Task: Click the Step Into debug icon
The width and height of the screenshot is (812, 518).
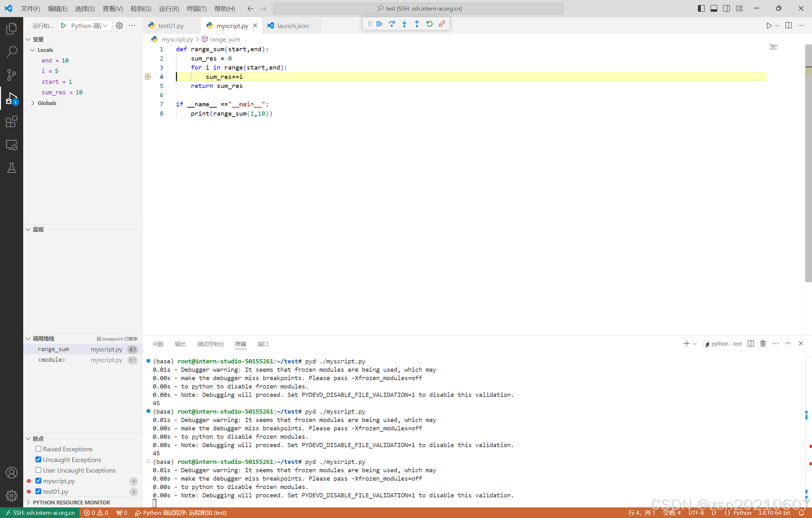Action: tap(404, 24)
